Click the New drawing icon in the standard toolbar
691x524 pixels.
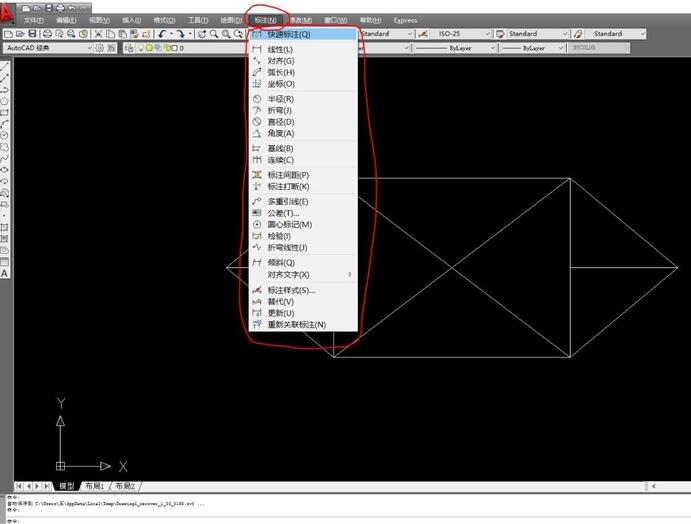click(x=8, y=34)
